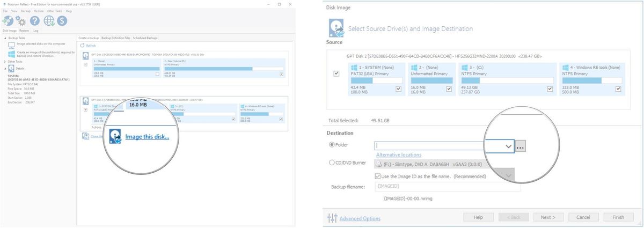Viewport: 644px width, 228px height.
Task: Click the disk image backup toolbar icon
Action: (8, 21)
